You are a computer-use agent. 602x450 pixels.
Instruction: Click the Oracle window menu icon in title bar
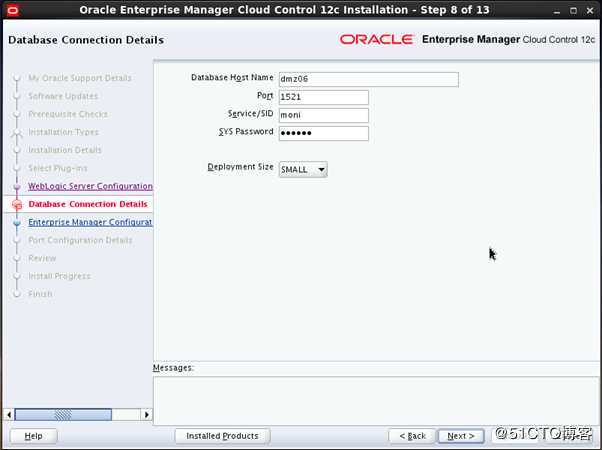12,10
